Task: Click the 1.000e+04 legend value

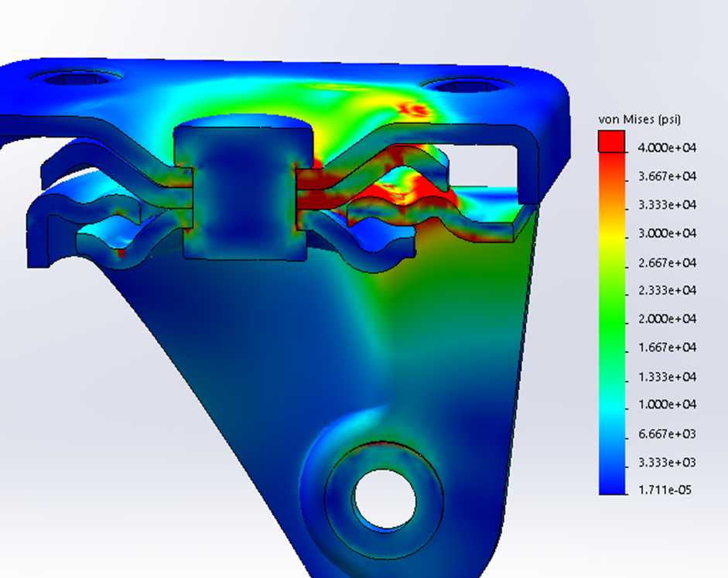Action: 667,405
